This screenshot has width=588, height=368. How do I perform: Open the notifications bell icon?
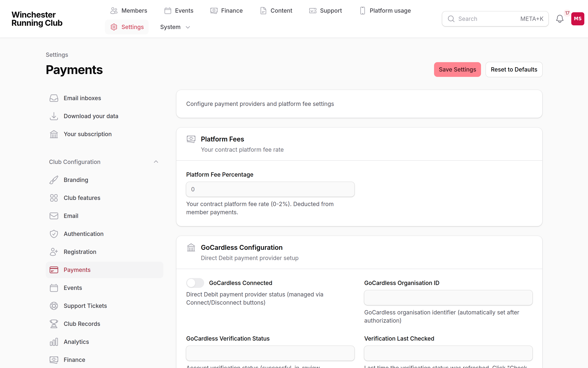pos(560,19)
